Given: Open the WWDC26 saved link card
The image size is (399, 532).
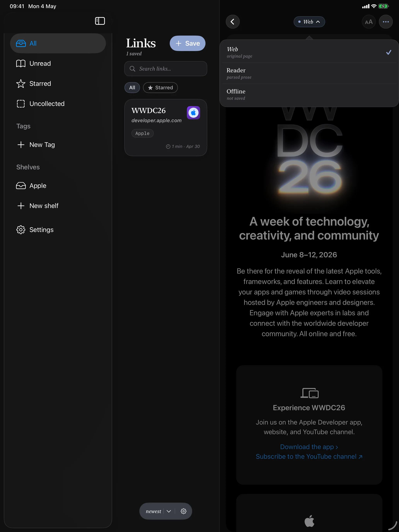Looking at the screenshot, I should pyautogui.click(x=166, y=128).
